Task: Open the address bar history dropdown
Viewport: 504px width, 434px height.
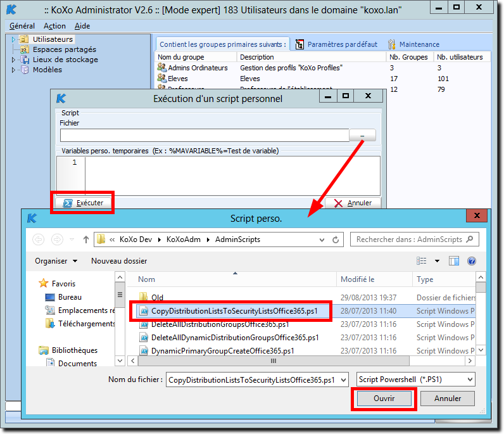Action: tap(322, 239)
